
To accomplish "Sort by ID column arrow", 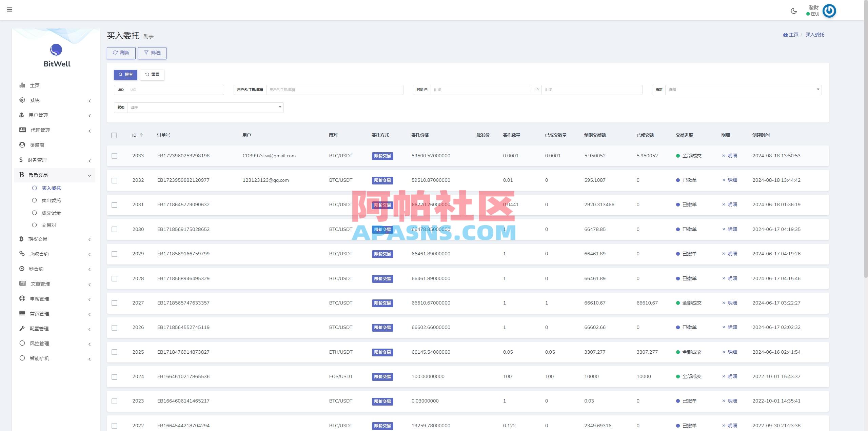I will (x=141, y=135).
